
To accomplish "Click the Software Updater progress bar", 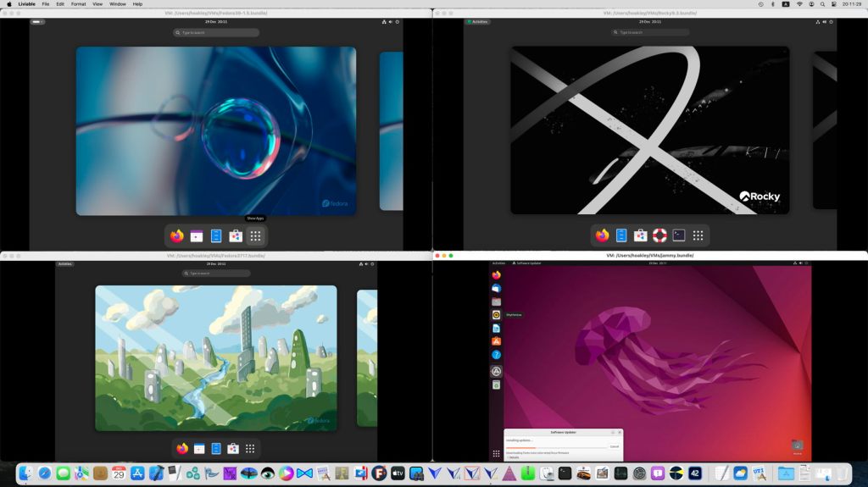I will 556,446.
